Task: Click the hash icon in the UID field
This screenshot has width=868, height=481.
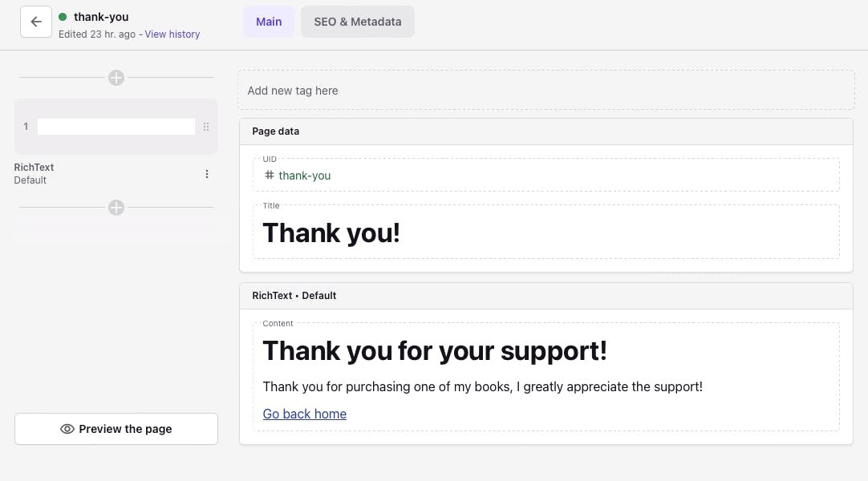Action: pyautogui.click(x=270, y=176)
